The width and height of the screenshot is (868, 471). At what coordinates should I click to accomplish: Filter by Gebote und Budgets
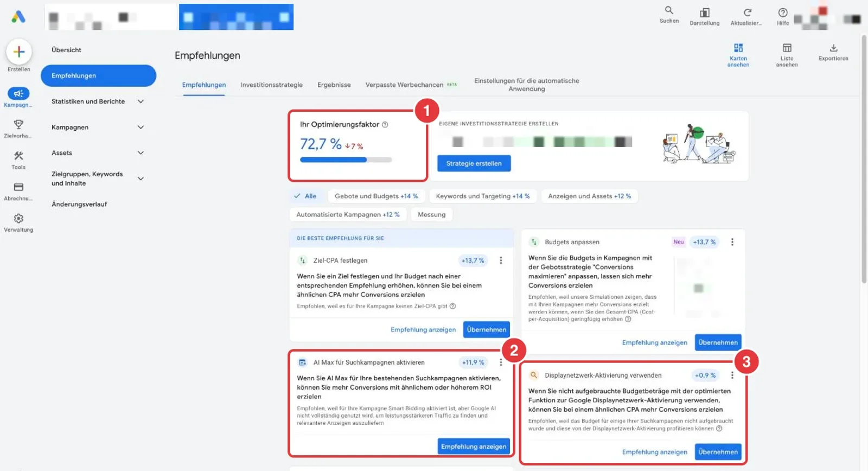click(376, 196)
